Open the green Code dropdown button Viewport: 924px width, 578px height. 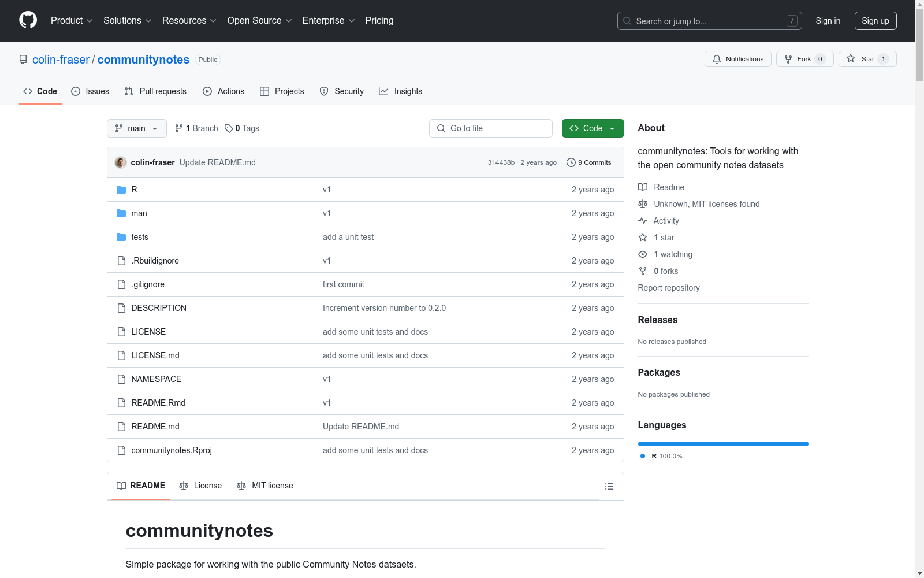point(593,128)
